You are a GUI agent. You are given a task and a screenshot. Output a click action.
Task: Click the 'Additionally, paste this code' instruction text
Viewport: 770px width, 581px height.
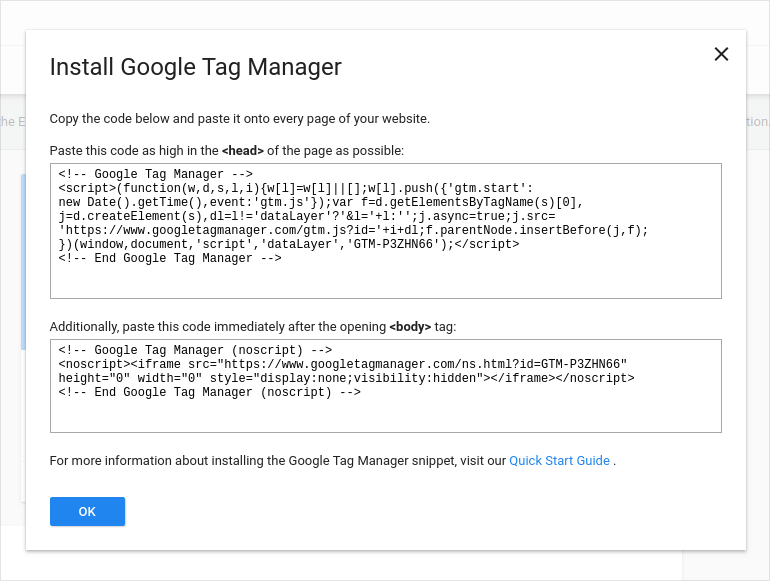pos(218,327)
